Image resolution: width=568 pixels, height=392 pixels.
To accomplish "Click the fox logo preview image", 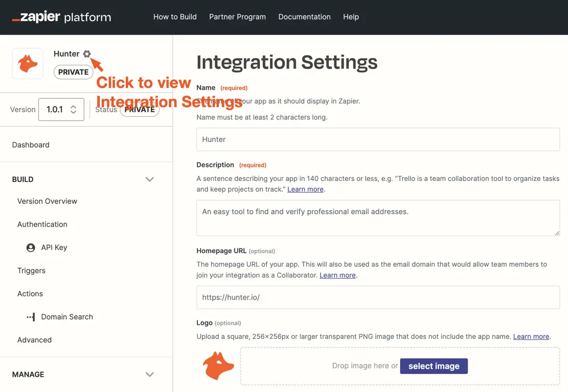I will (x=218, y=365).
